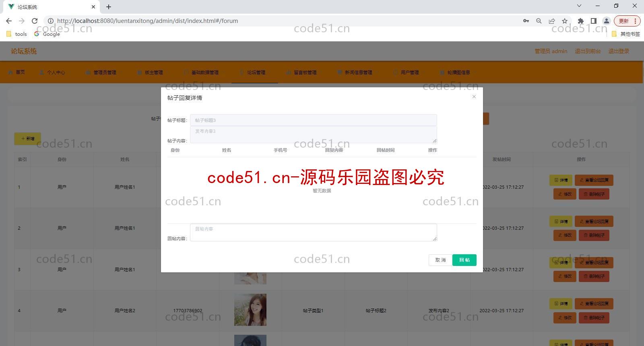Open the 其他书签 folder

[x=626, y=34]
